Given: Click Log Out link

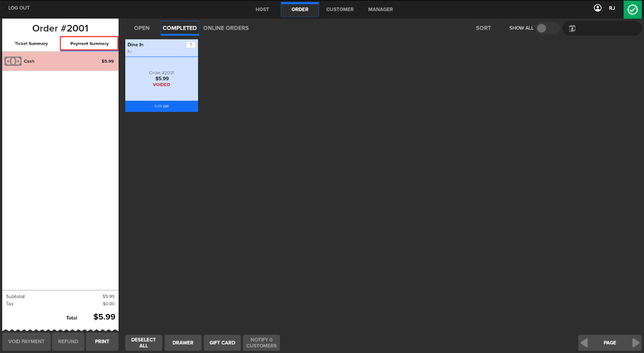Looking at the screenshot, I should pos(19,8).
